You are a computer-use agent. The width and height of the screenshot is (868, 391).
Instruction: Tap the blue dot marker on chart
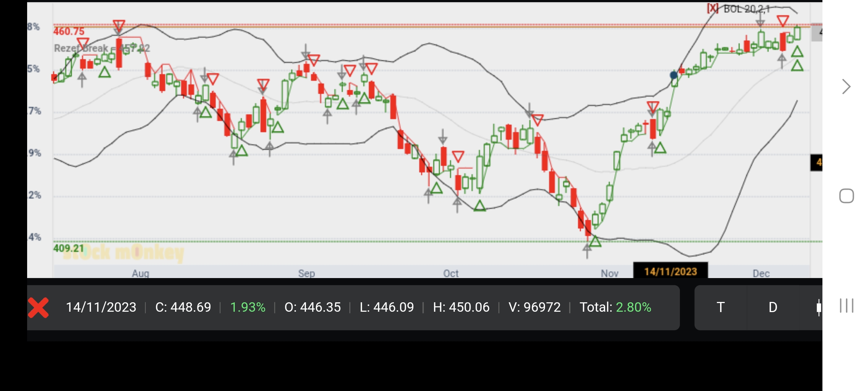673,75
